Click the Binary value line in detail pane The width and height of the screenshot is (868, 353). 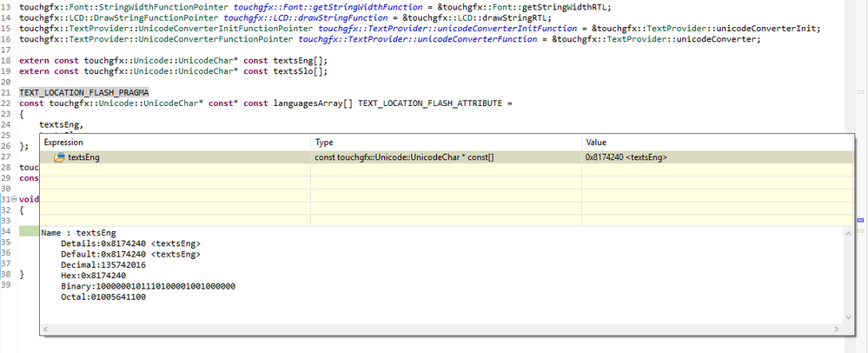(149, 287)
